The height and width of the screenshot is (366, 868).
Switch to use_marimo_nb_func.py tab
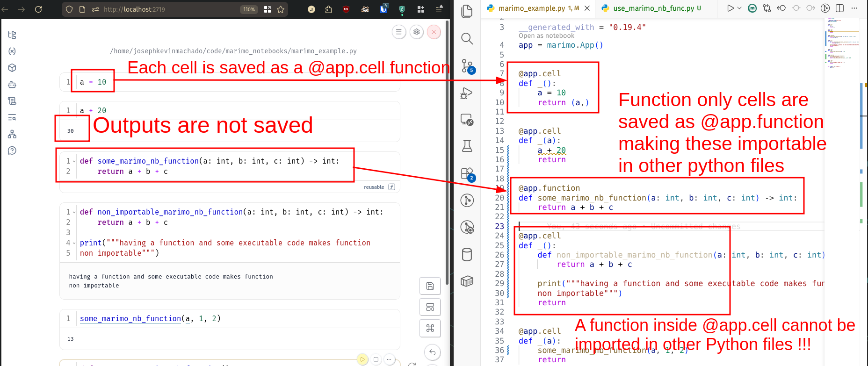653,8
